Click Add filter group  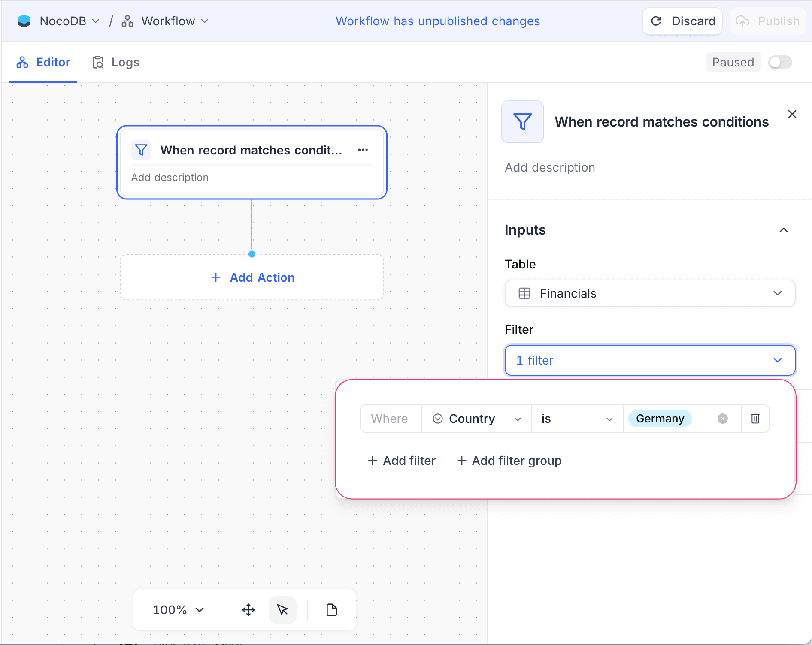509,461
